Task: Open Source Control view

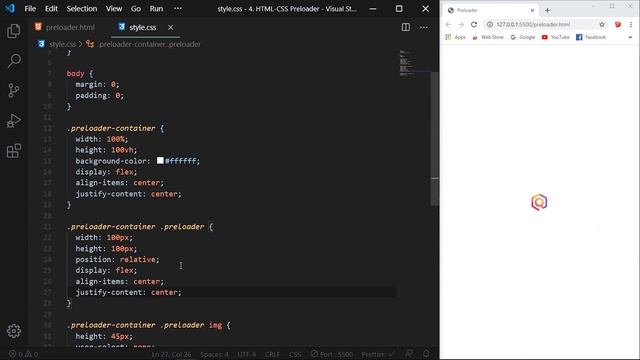Action: [x=14, y=91]
